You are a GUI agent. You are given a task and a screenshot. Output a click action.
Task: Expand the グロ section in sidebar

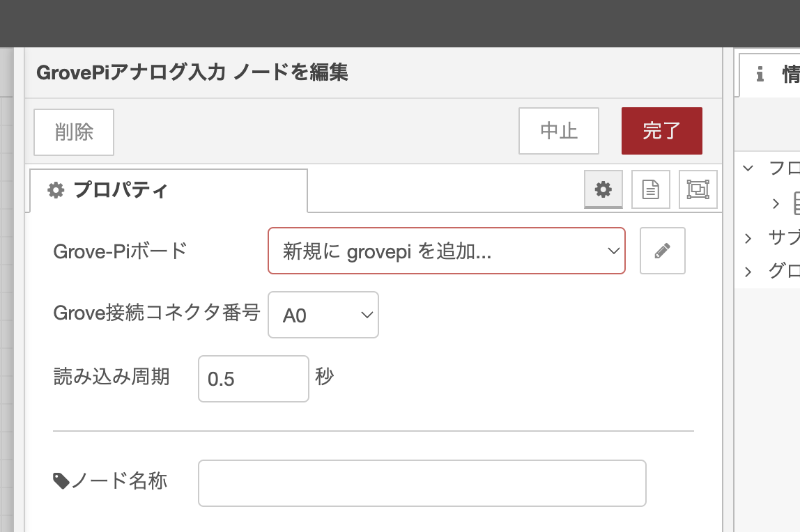747,272
